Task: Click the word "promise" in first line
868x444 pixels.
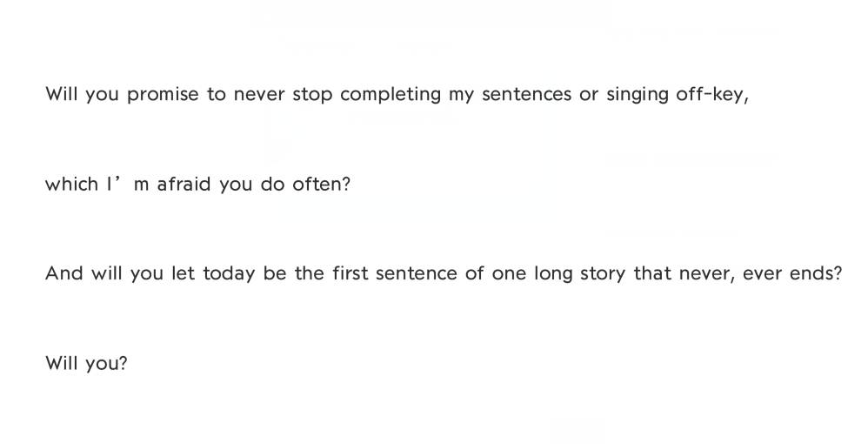Action: pos(163,95)
